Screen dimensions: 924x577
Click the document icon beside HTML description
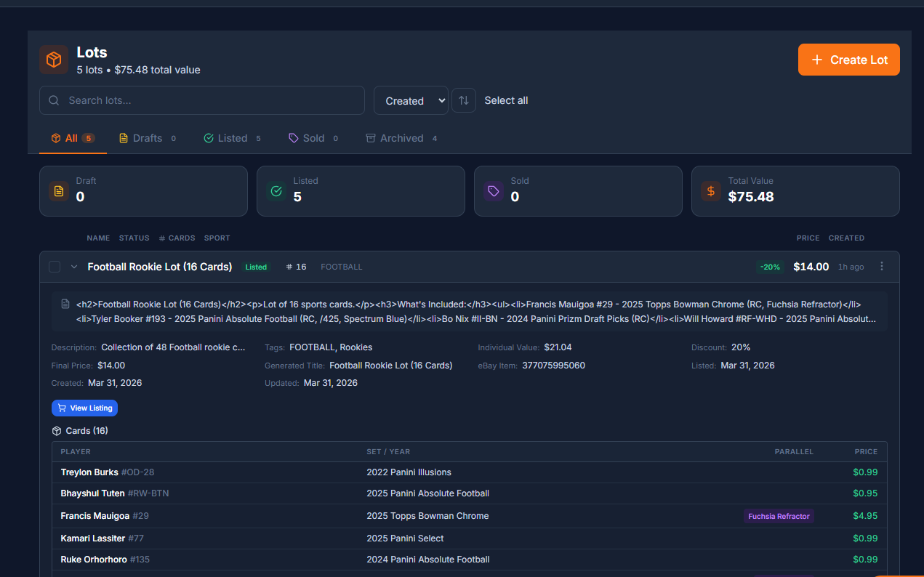point(65,304)
